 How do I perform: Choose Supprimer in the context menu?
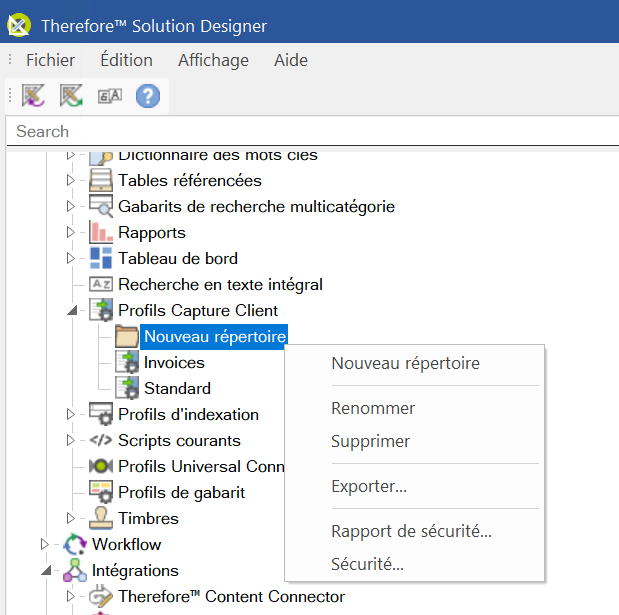pos(370,441)
